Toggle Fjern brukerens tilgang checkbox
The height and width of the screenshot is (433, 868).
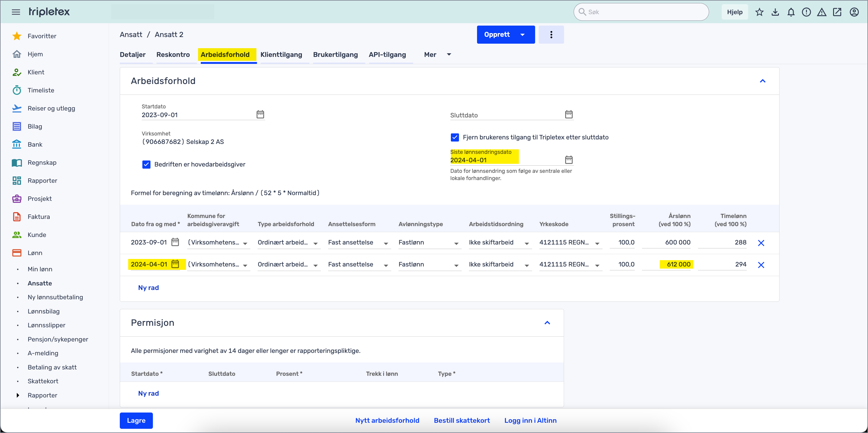[x=454, y=137]
